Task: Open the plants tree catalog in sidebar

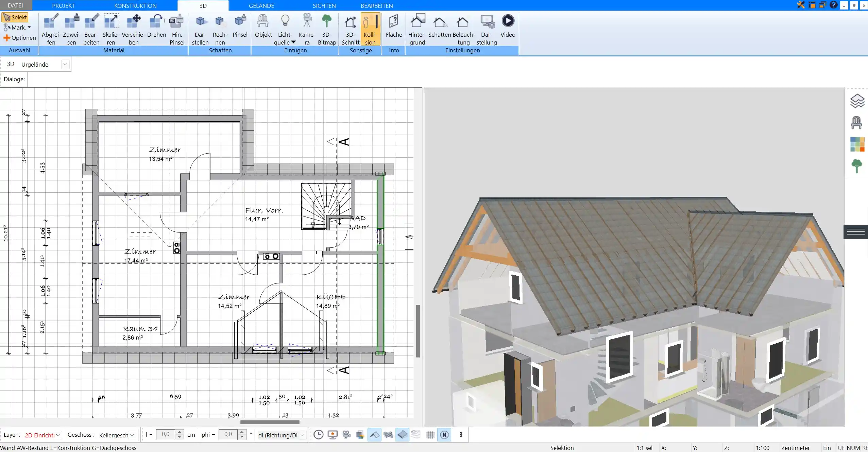Action: coord(857,166)
